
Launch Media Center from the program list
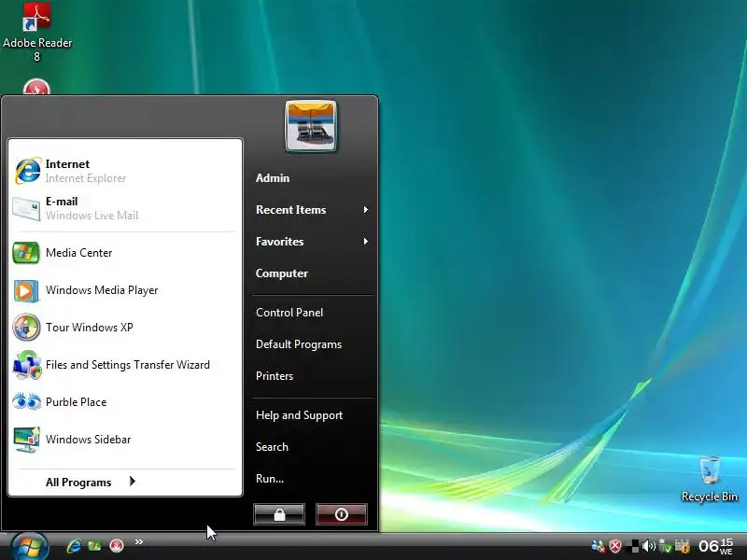pyautogui.click(x=125, y=252)
